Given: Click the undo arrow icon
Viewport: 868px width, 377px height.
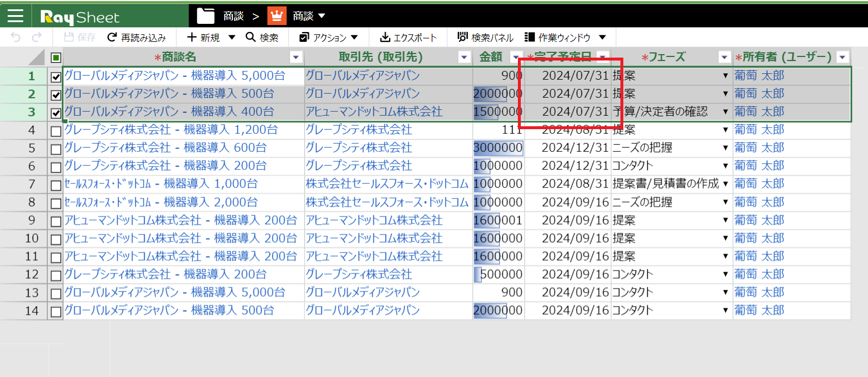Looking at the screenshot, I should (16, 38).
